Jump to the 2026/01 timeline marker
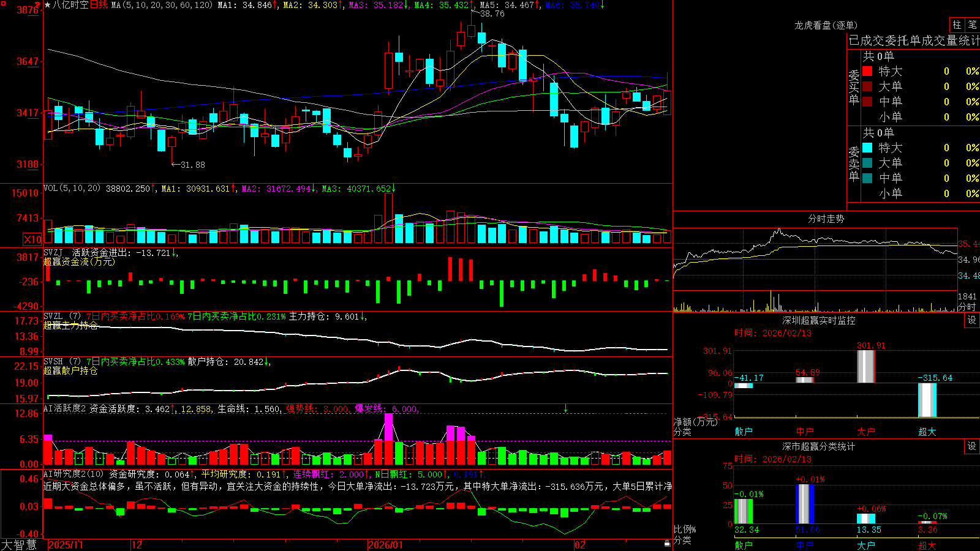The width and height of the screenshot is (980, 551). coord(385,545)
